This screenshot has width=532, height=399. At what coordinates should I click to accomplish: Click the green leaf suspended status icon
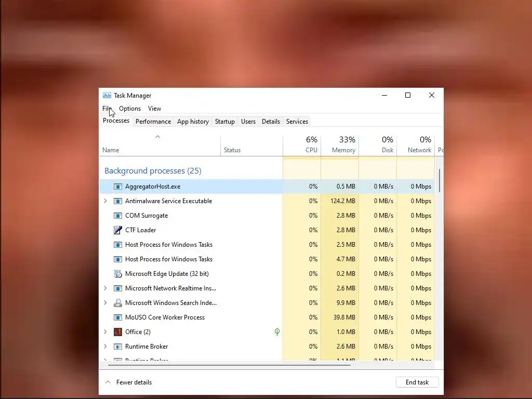pos(277,332)
